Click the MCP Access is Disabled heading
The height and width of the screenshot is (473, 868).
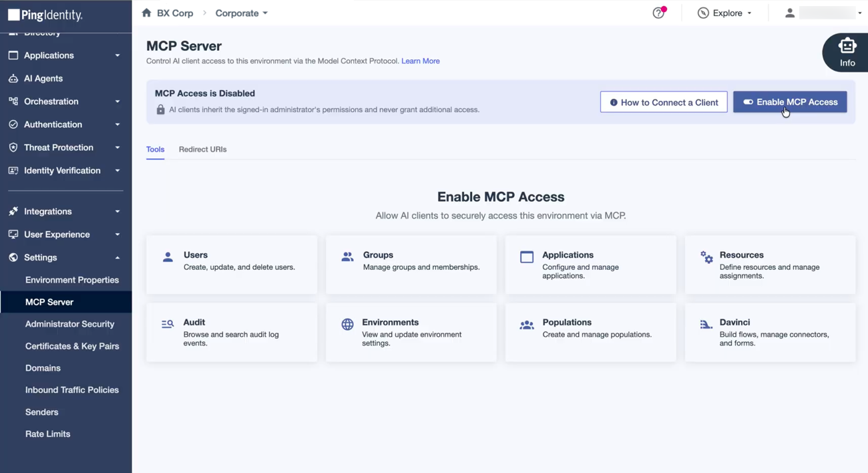coord(205,94)
